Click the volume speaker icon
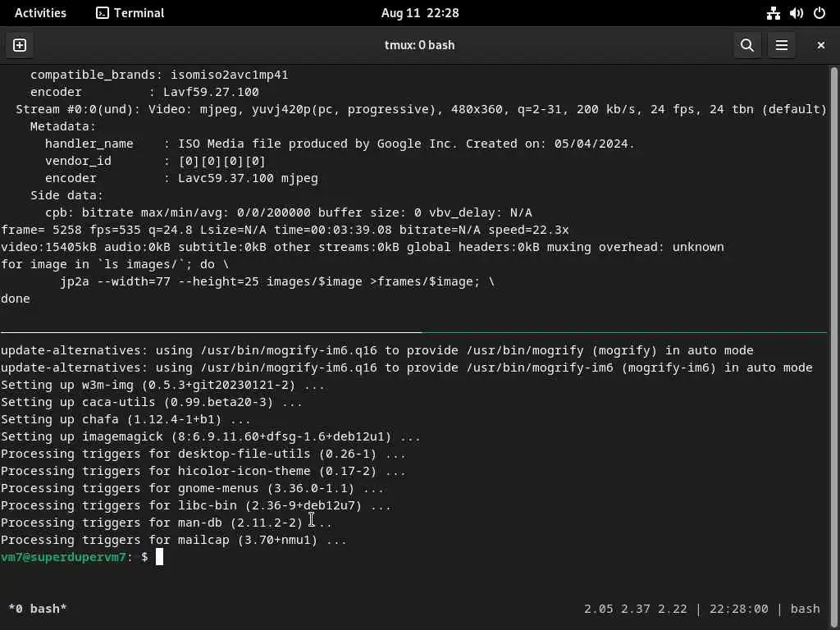Viewport: 840px width, 630px height. [x=796, y=13]
